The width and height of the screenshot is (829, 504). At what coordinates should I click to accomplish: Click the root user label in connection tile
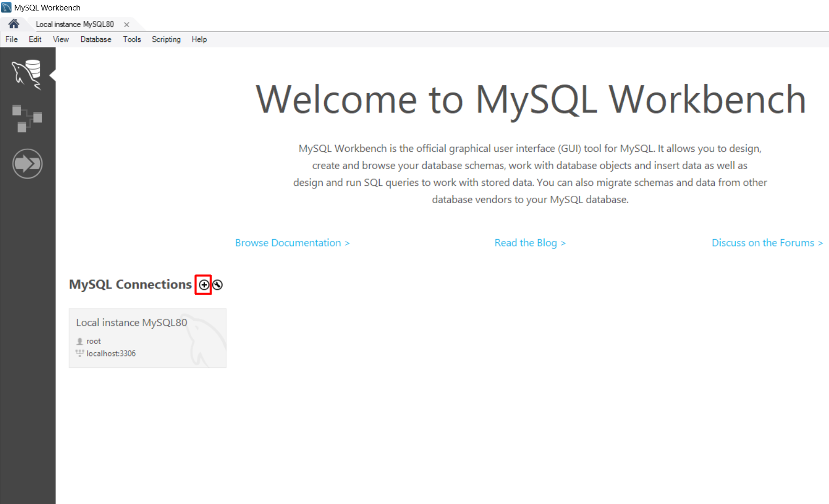click(x=94, y=341)
